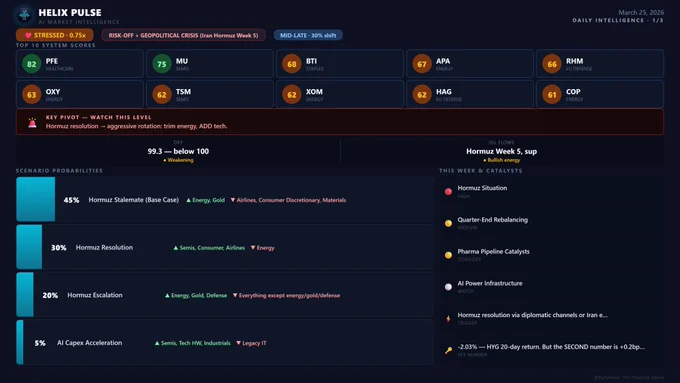
Task: Click yellow dot beside Pharma Pipeline Catalysts
Action: pos(448,255)
